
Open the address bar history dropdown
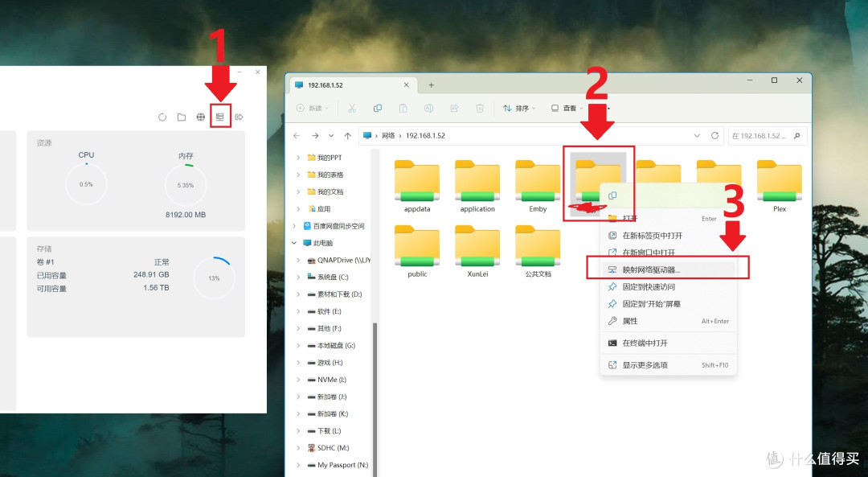point(697,136)
